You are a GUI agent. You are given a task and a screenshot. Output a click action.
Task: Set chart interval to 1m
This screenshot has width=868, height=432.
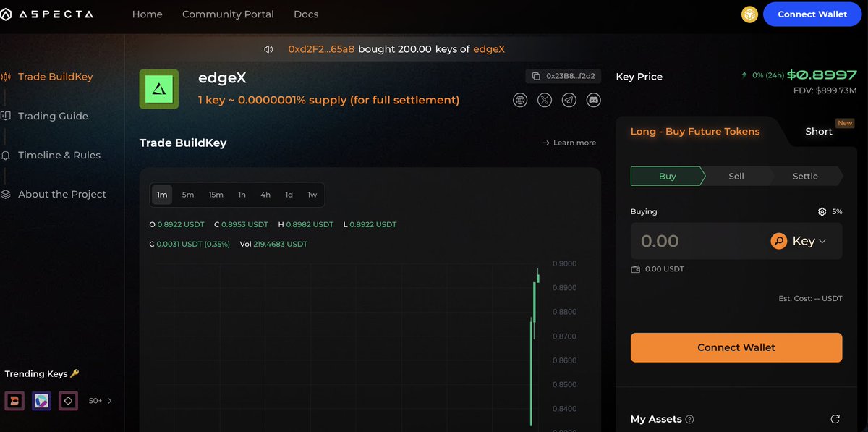tap(162, 195)
